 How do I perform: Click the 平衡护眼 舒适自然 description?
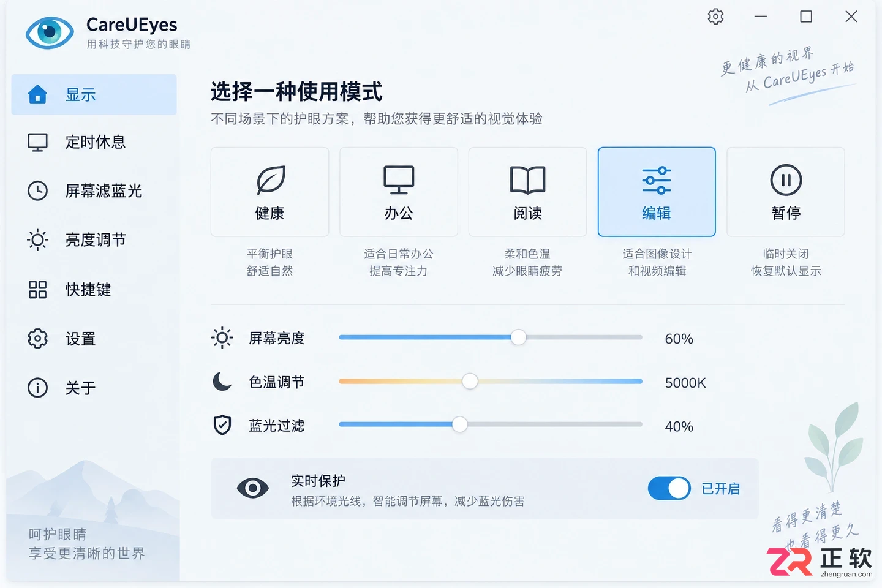coord(269,262)
